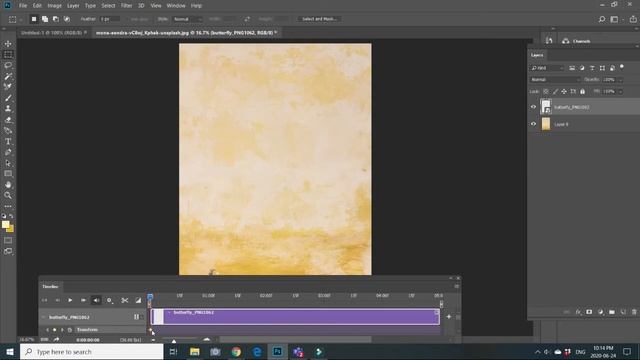Click the purple butterfly_PNG1062 video clip
Image resolution: width=640 pixels, height=360 pixels.
pos(296,317)
